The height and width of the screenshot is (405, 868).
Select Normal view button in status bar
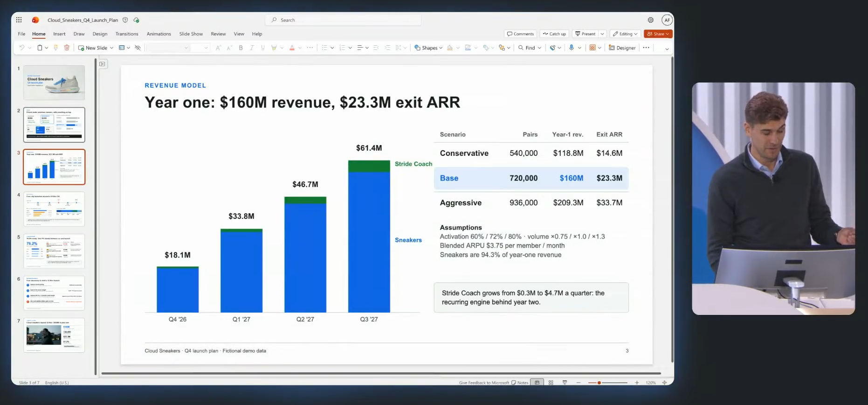537,383
